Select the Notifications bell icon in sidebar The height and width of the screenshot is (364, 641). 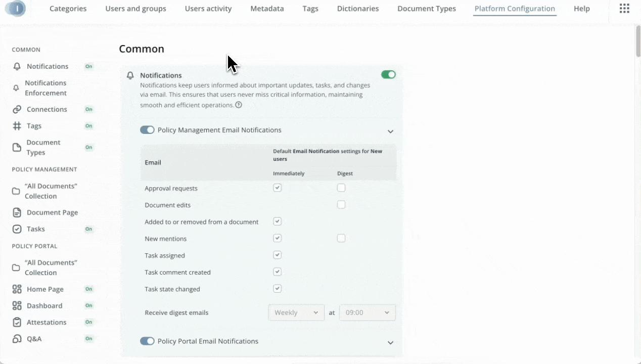coord(17,66)
